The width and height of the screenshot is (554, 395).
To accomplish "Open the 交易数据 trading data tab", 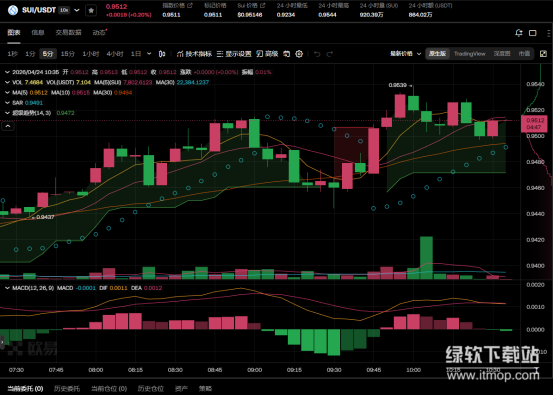I will coord(68,33).
